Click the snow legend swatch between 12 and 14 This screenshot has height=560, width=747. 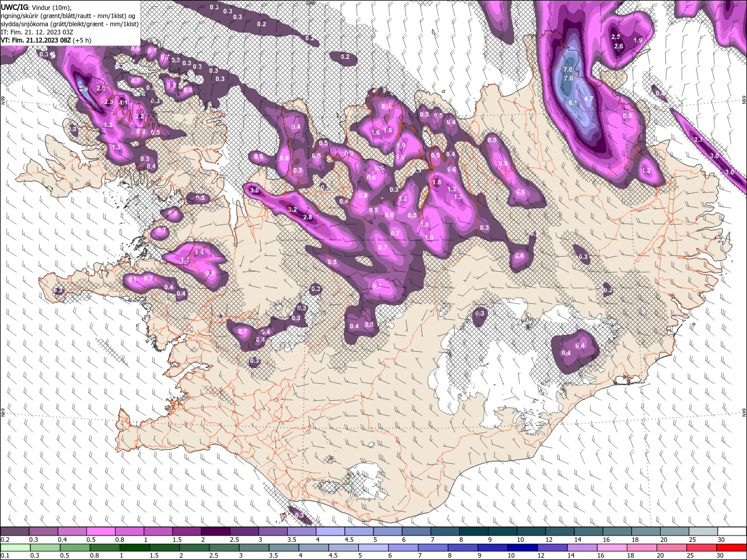(560, 531)
